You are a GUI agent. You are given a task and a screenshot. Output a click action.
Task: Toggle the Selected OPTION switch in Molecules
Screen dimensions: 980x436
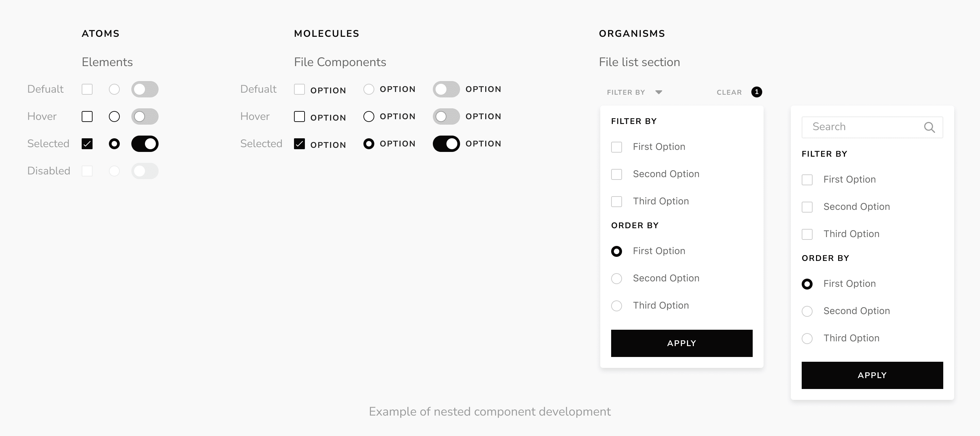tap(446, 143)
